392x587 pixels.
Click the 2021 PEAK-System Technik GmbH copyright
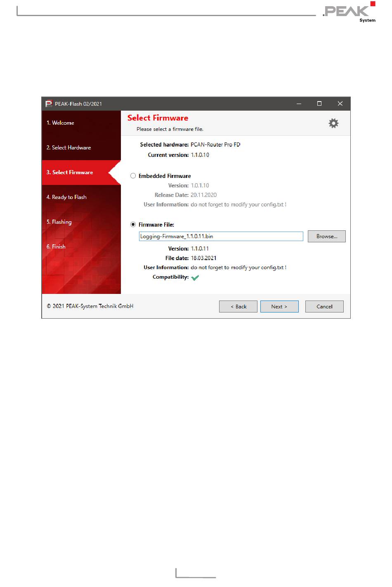(x=90, y=306)
